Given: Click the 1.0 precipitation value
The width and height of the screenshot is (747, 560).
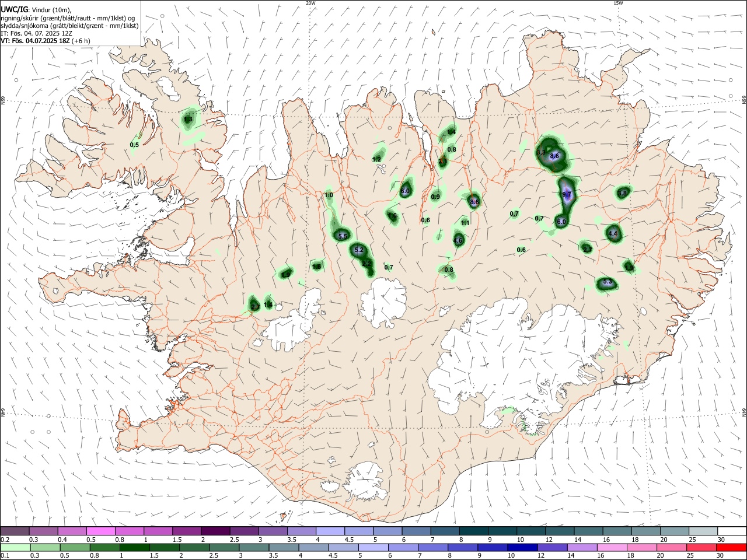Looking at the screenshot, I should [x=329, y=195].
